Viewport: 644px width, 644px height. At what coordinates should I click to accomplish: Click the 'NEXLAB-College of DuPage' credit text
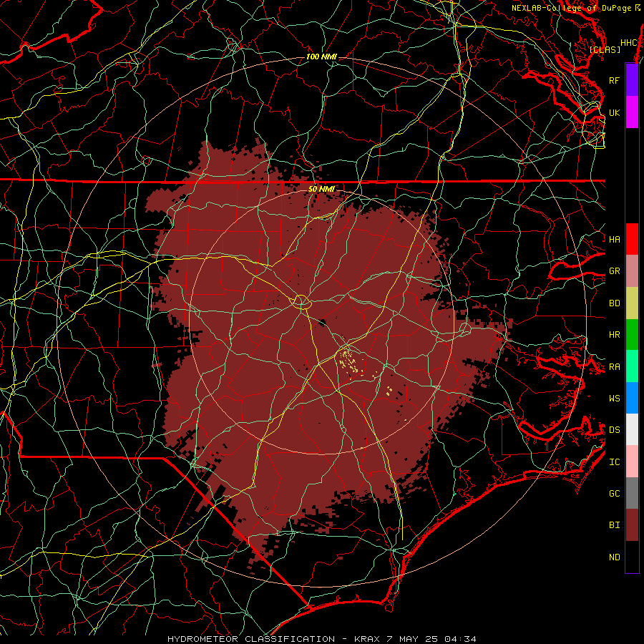coord(572,8)
